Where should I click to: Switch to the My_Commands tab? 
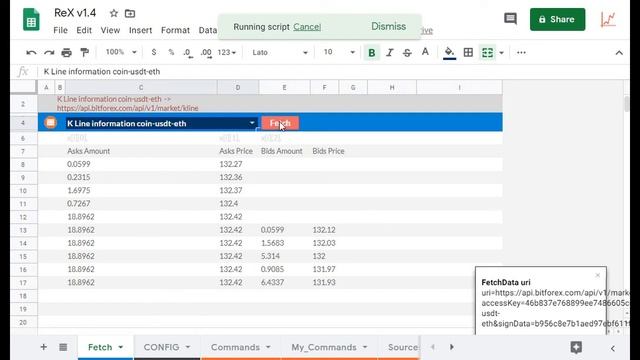pos(324,347)
